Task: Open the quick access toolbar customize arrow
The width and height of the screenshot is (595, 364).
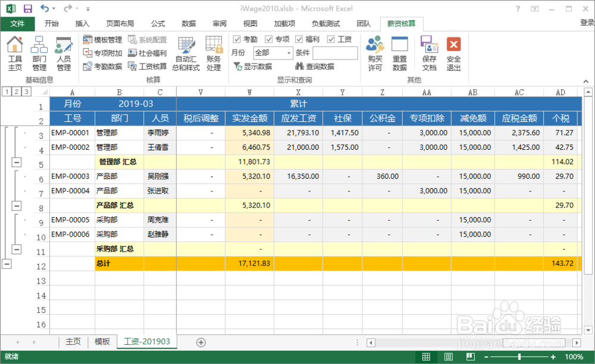Action: click(x=88, y=9)
